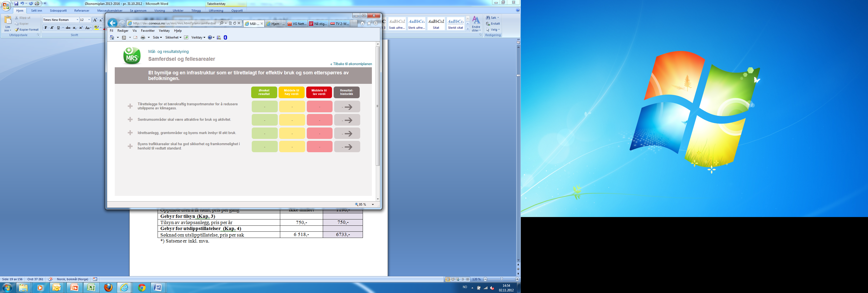This screenshot has height=293, width=868.
Task: Open browser settings gear icon
Action: point(376,23)
